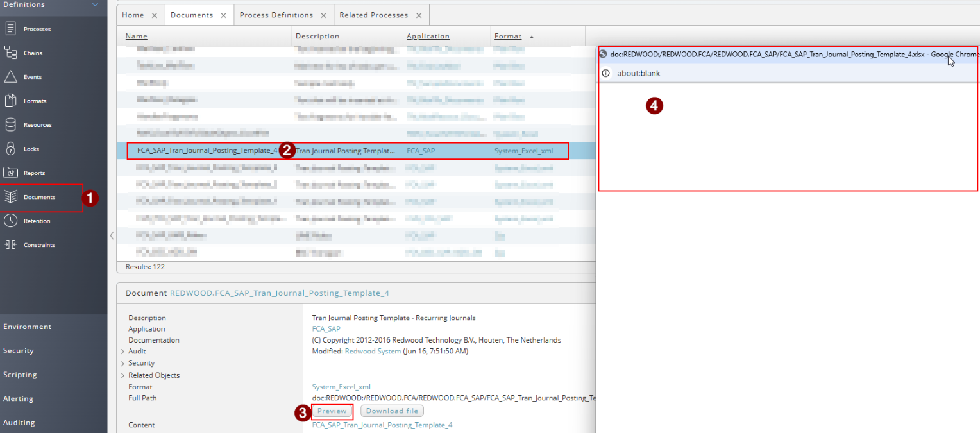
Task: Switch to the Process Definitions tab
Action: coord(276,15)
